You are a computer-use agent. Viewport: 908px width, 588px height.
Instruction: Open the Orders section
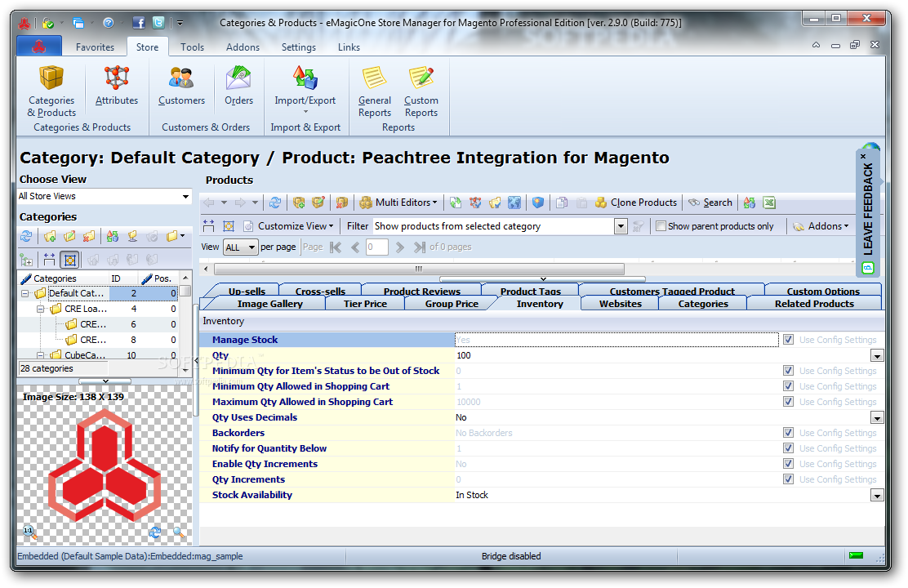tap(238, 86)
